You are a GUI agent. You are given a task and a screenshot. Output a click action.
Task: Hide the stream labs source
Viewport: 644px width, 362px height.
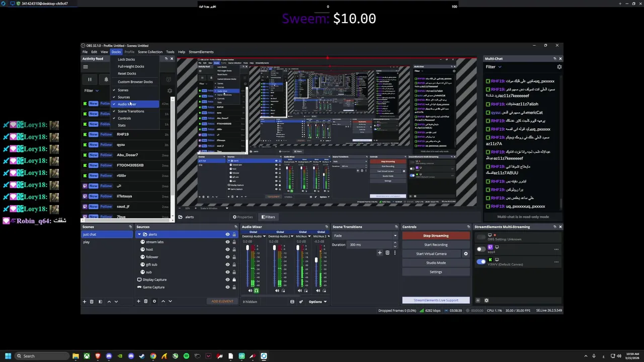point(227,242)
